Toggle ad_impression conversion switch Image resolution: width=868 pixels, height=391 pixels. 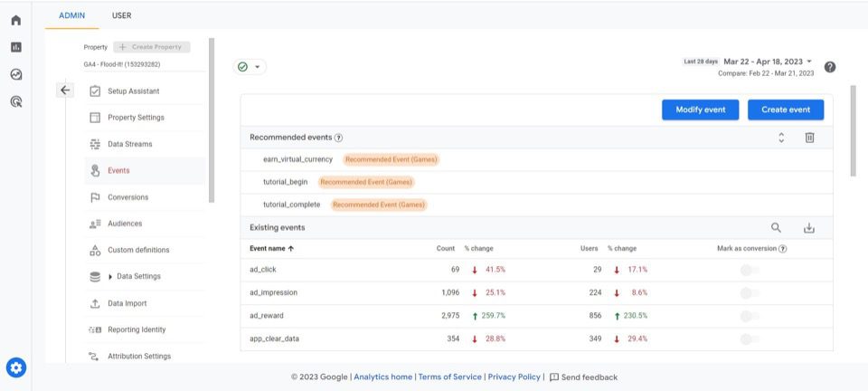[x=750, y=293]
